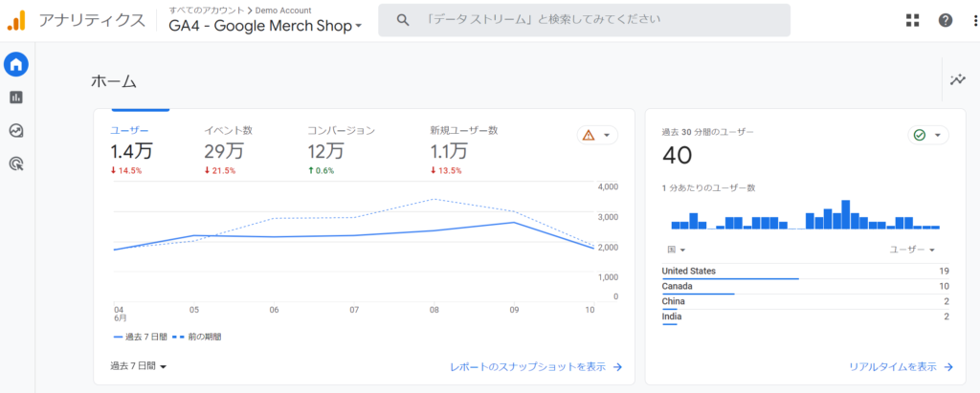980x393 pixels.
Task: Expand dropdown arrow next to green checkmark
Action: tap(937, 135)
